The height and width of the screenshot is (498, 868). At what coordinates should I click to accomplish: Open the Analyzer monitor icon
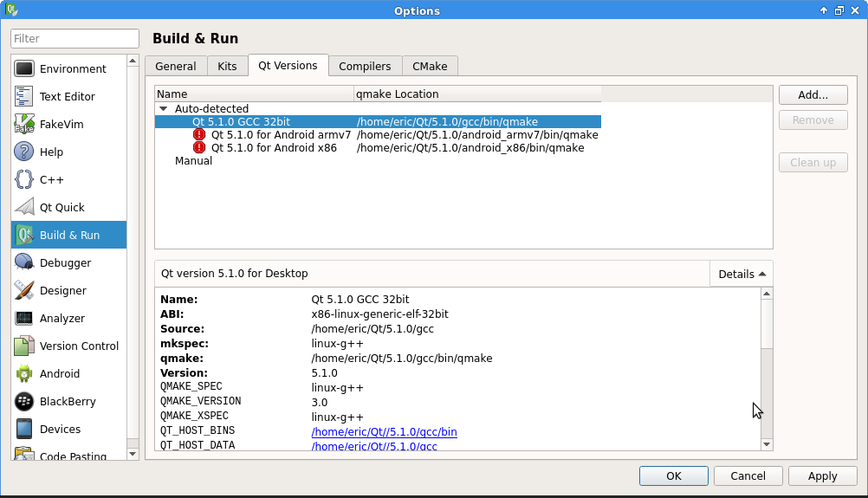[x=24, y=318]
